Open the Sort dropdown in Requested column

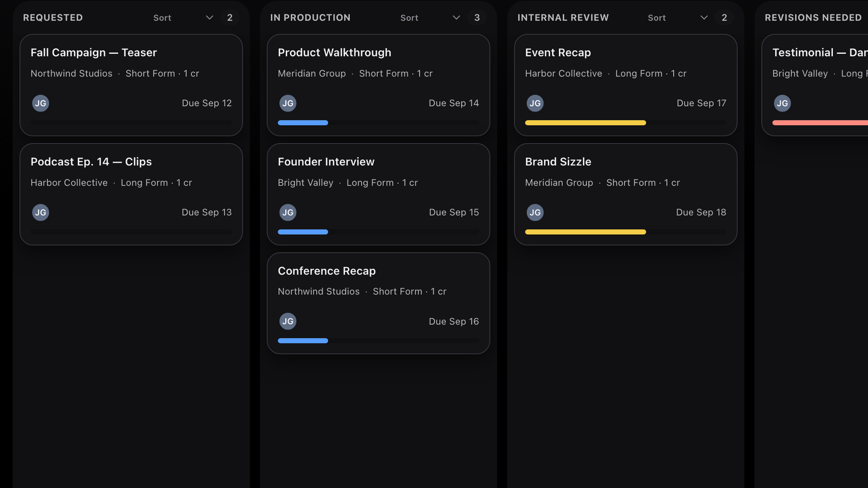pos(183,18)
